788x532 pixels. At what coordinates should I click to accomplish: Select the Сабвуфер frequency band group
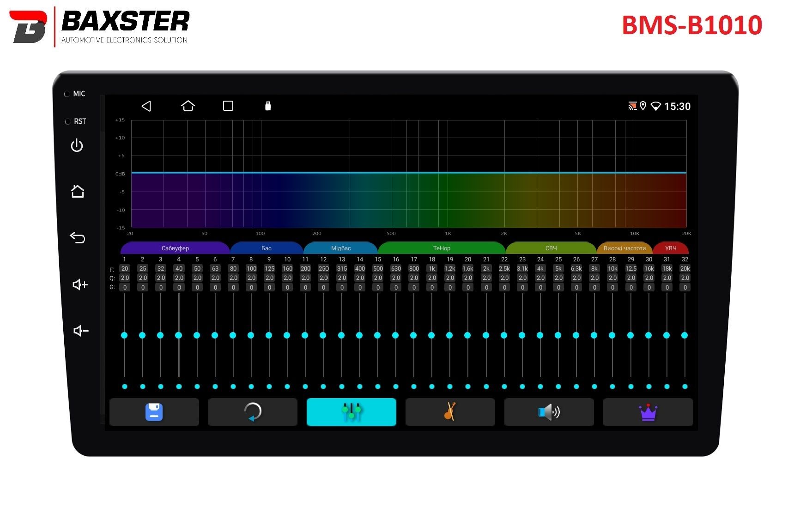[x=175, y=248]
